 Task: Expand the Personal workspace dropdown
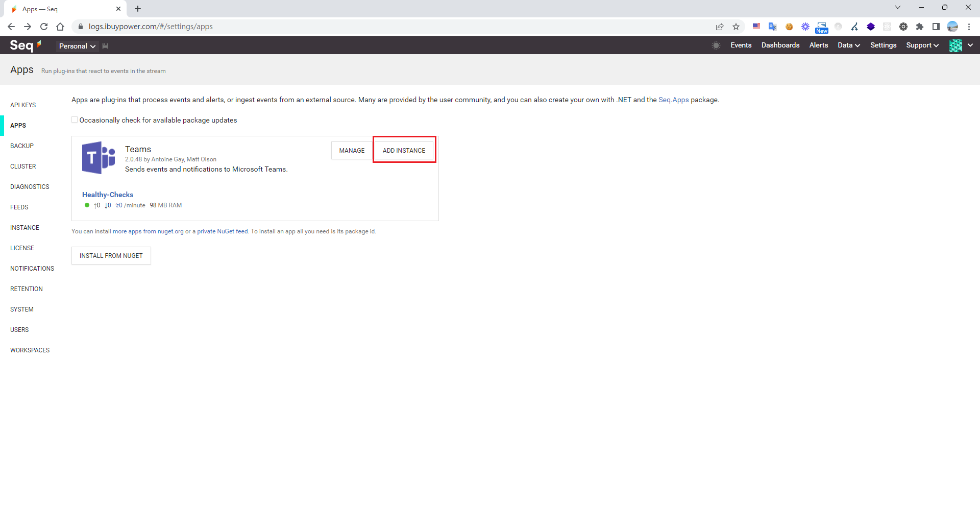(x=77, y=46)
